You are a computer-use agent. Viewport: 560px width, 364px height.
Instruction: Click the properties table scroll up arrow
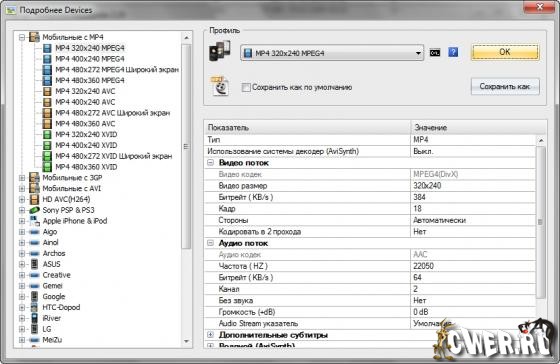tap(541, 140)
